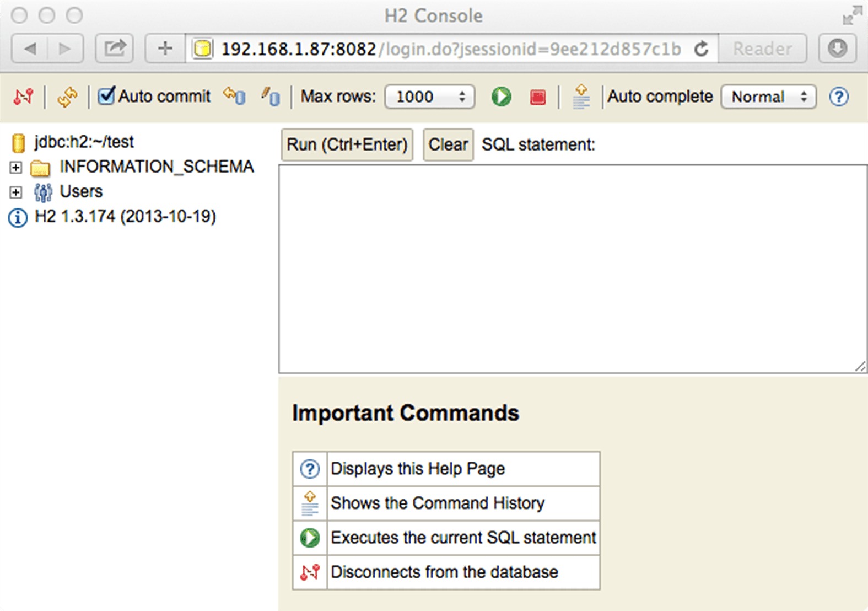Click the Commit icon in the toolbar
The image size is (868, 611).
tap(271, 97)
